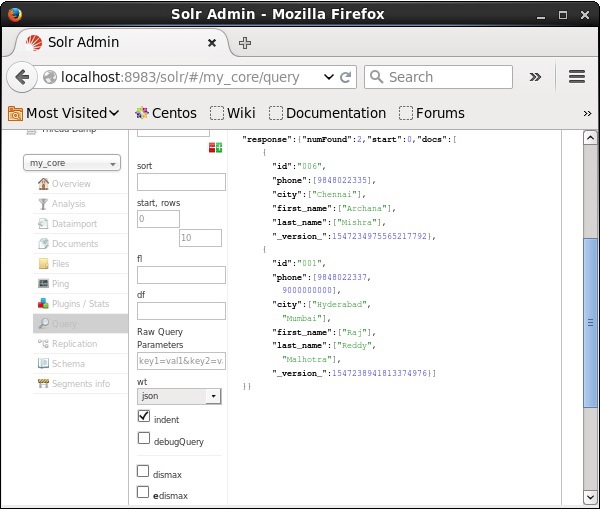Uncheck the indent checkbox
The height and width of the screenshot is (512, 600).
point(144,417)
